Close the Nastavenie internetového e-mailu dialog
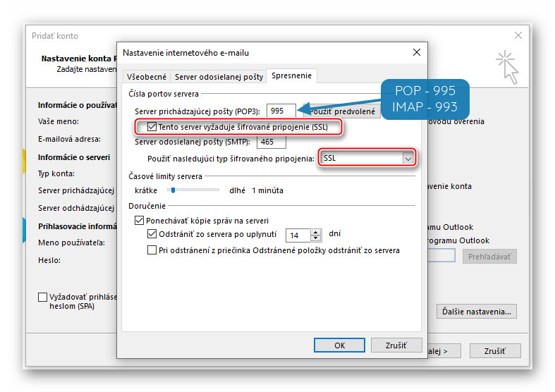 click(417, 52)
